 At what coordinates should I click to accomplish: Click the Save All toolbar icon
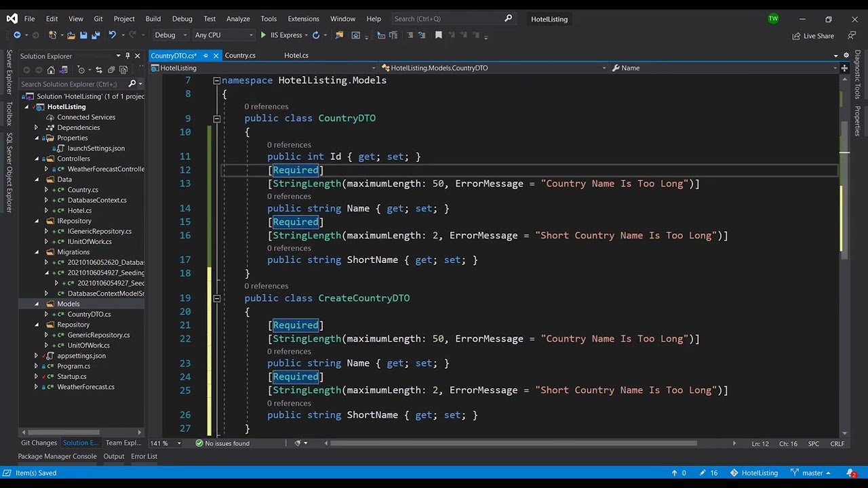96,35
